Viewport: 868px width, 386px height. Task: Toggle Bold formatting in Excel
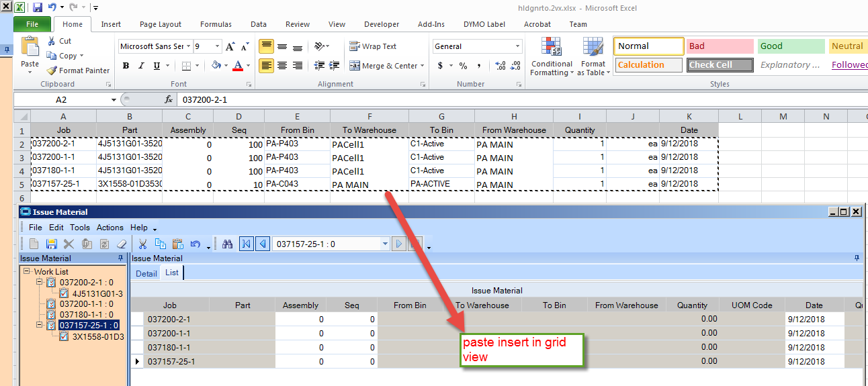[126, 66]
